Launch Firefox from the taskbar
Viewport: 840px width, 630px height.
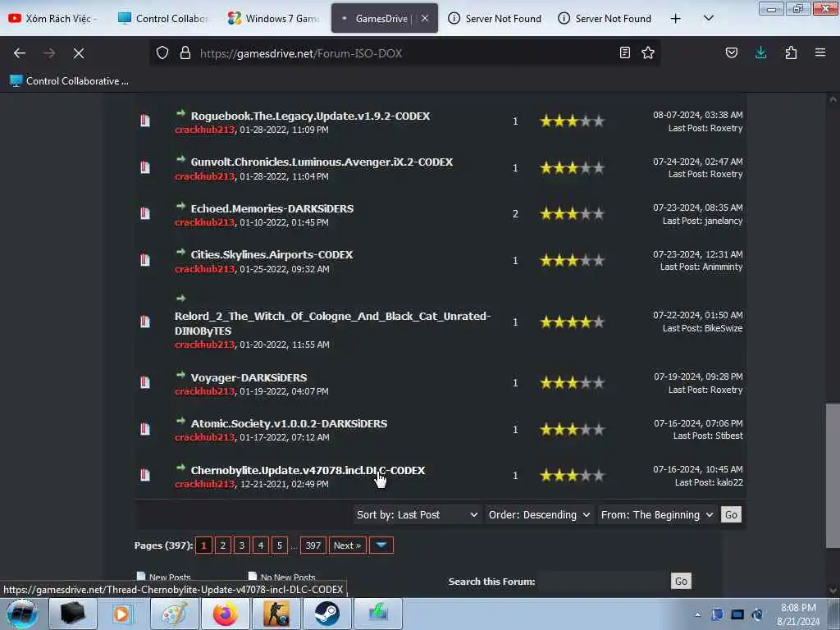(x=225, y=614)
